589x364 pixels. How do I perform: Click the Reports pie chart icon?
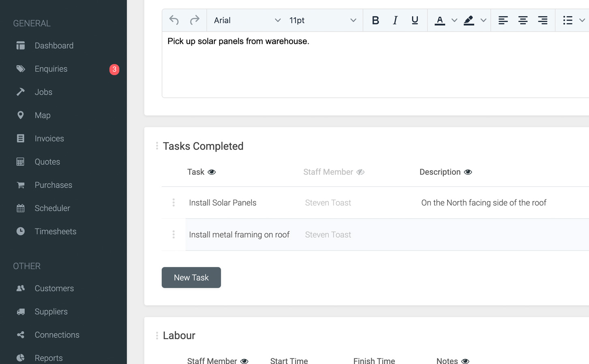pos(20,358)
